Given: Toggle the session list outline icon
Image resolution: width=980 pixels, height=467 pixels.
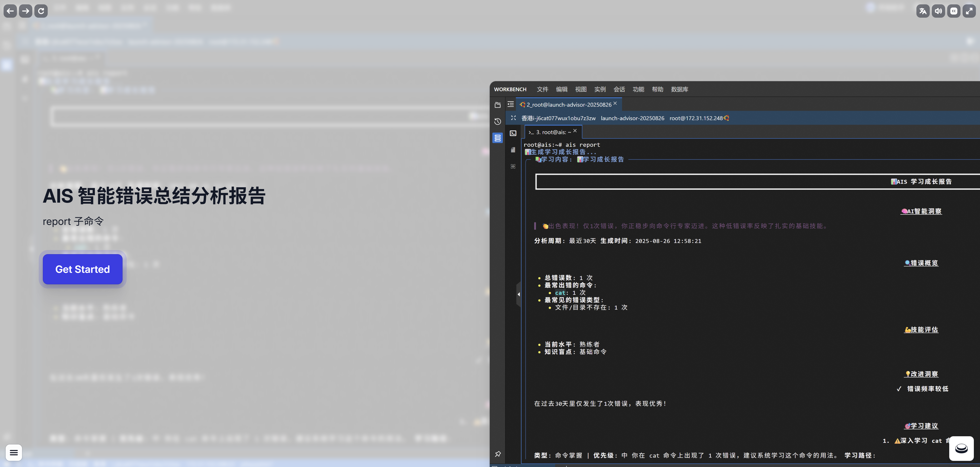Looking at the screenshot, I should point(511,104).
